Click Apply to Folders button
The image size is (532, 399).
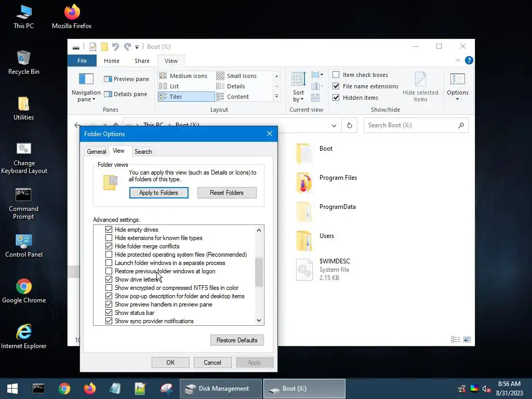[x=158, y=193]
